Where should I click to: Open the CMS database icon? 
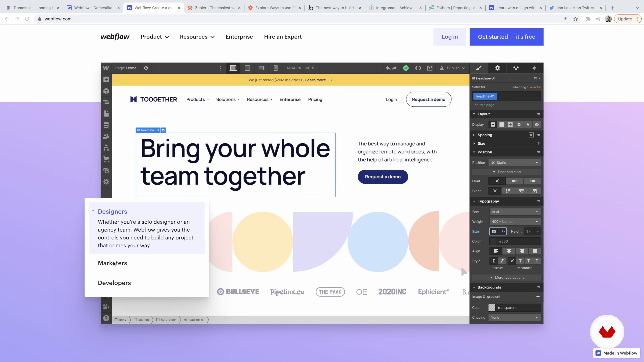[106, 125]
